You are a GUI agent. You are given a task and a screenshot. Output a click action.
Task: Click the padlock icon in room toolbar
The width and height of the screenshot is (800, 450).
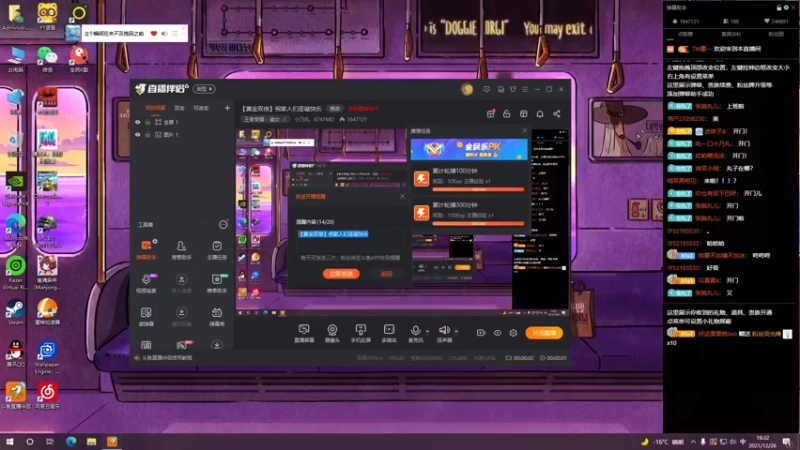click(507, 114)
